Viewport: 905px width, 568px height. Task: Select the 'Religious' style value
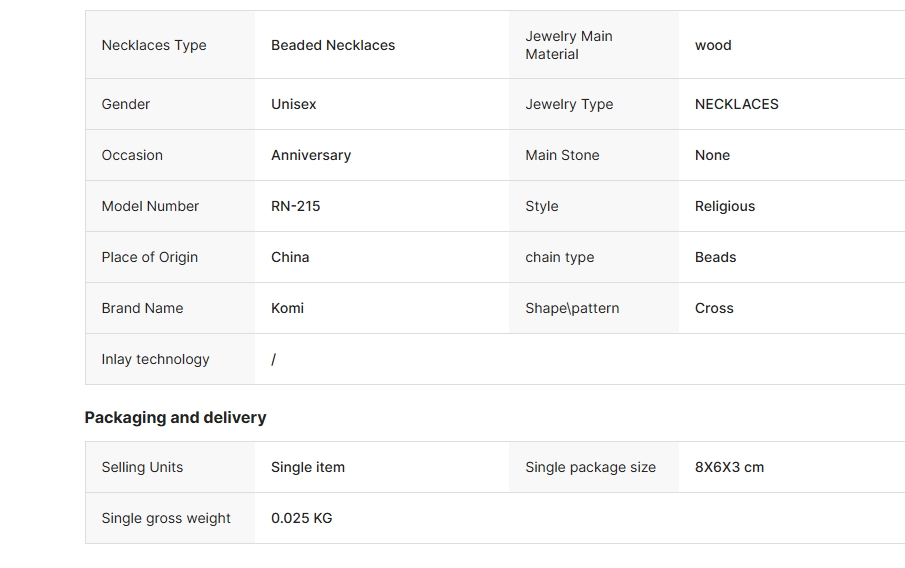click(725, 206)
